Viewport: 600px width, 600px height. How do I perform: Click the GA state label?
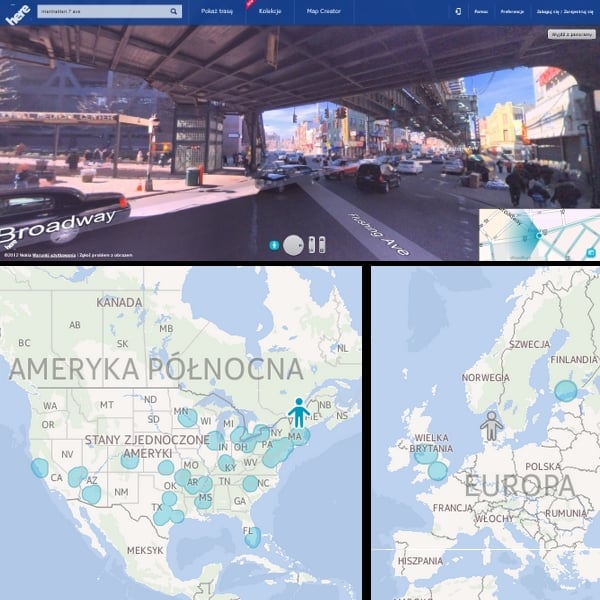coord(240,501)
